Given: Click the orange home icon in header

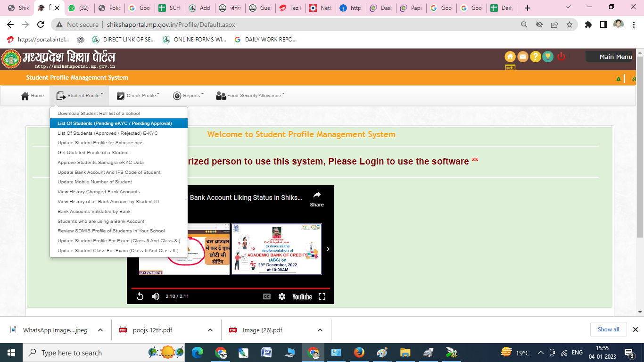Looking at the screenshot, I should click(x=510, y=57).
